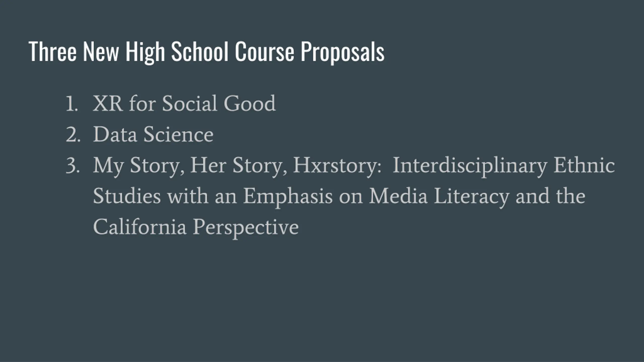Viewport: 644px width, 362px height.
Task: Click the list number 2.
Action: 73,135
